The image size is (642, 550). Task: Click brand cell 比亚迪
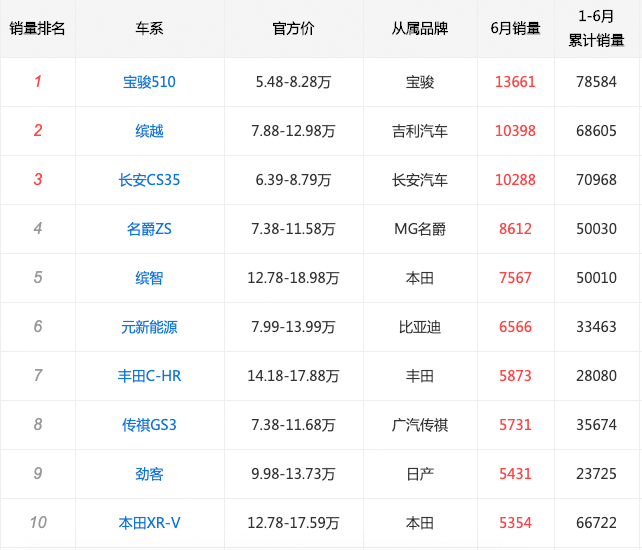pos(420,327)
